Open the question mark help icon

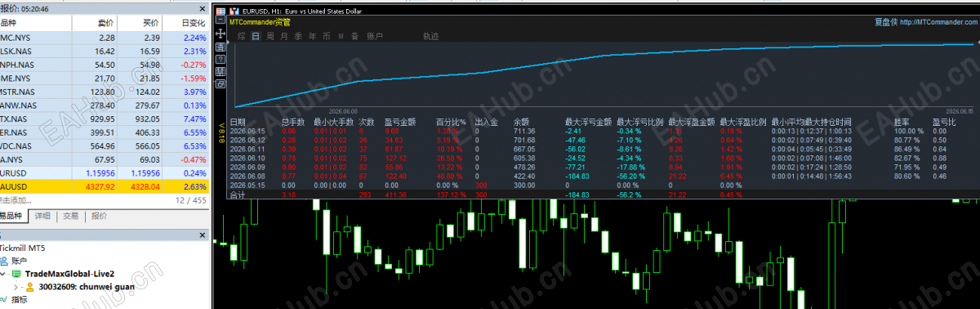click(x=220, y=60)
